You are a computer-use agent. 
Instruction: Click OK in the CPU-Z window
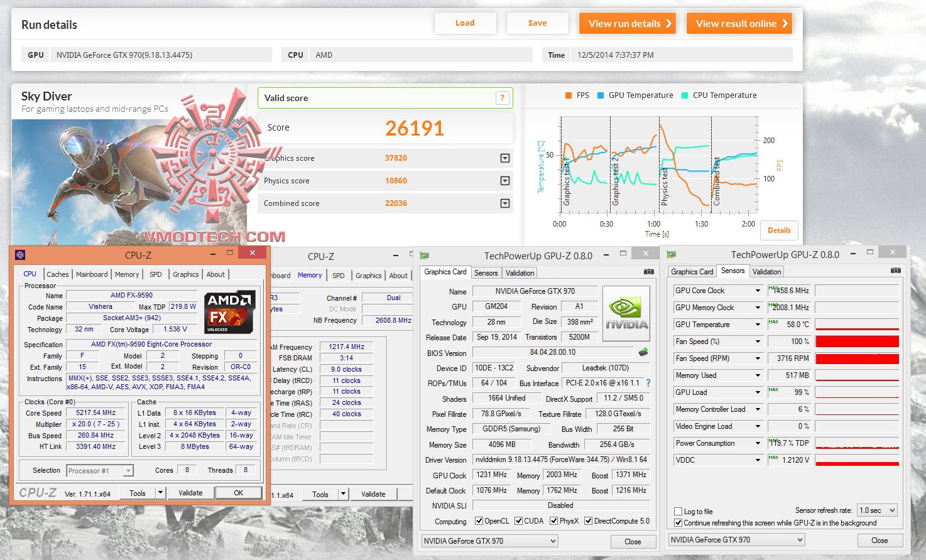pyautogui.click(x=238, y=493)
